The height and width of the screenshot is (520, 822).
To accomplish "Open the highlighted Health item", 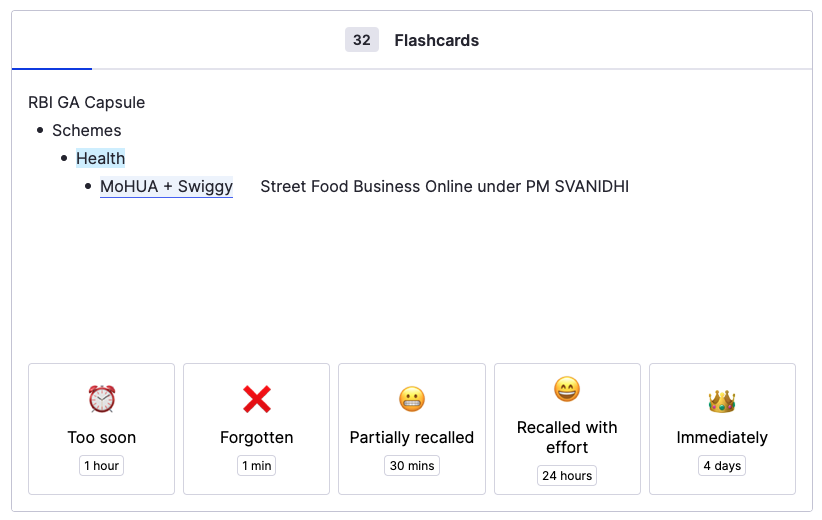I will [101, 158].
